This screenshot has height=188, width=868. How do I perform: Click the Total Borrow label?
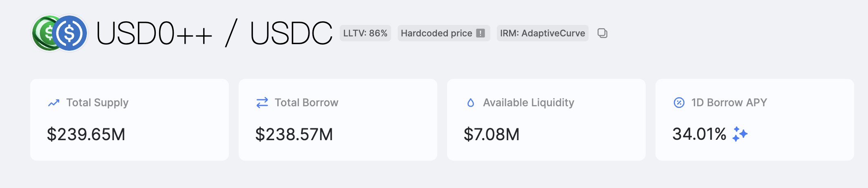306,103
